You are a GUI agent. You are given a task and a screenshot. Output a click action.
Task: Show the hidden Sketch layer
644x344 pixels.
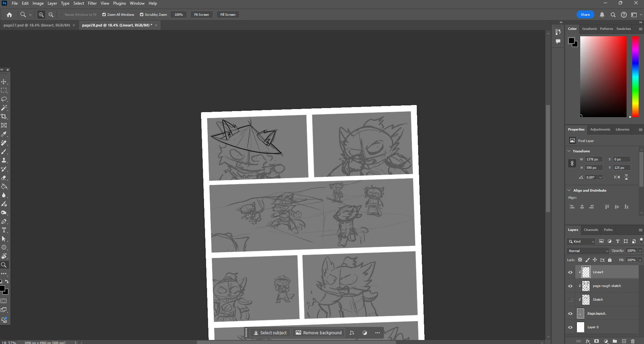pos(570,300)
